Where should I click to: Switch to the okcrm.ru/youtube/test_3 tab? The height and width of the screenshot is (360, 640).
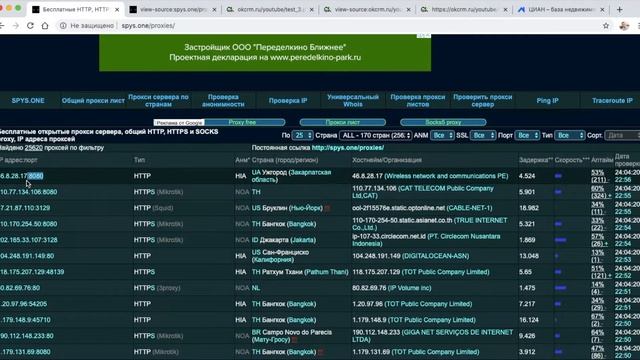(x=269, y=9)
